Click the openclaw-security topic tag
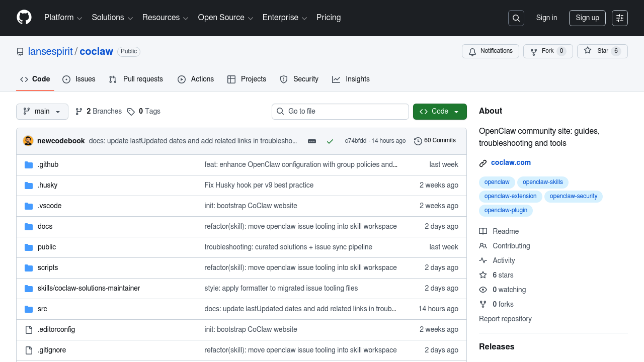Viewport: 644px width, 362px height. coord(573,196)
